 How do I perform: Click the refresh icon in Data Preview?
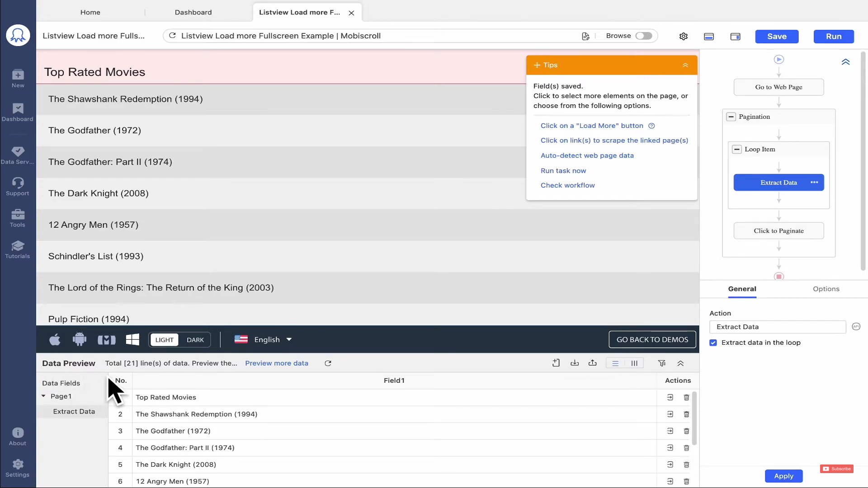[x=328, y=363]
